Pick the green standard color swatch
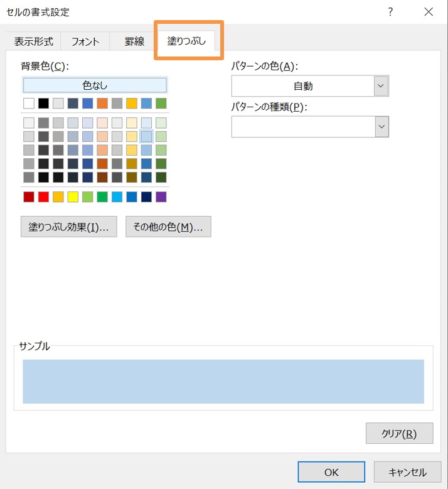The image size is (448, 489). [102, 196]
